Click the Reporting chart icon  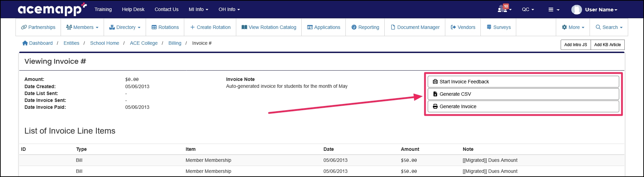coord(354,27)
